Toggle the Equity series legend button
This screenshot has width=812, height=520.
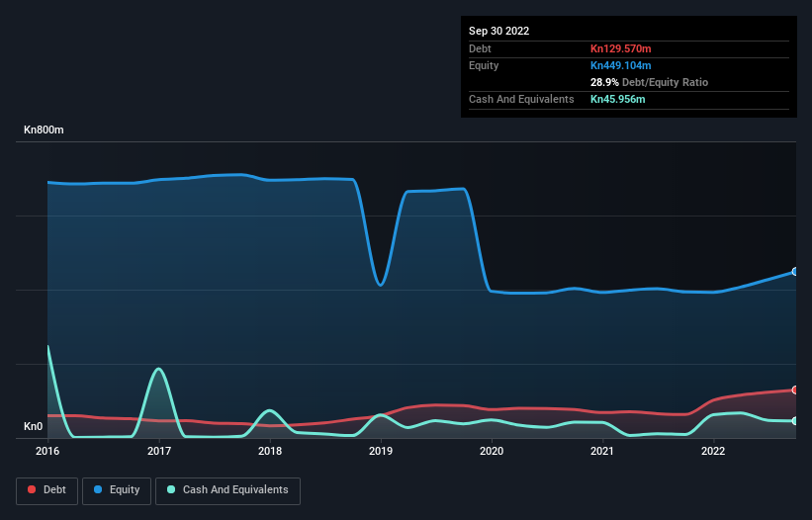point(117,490)
